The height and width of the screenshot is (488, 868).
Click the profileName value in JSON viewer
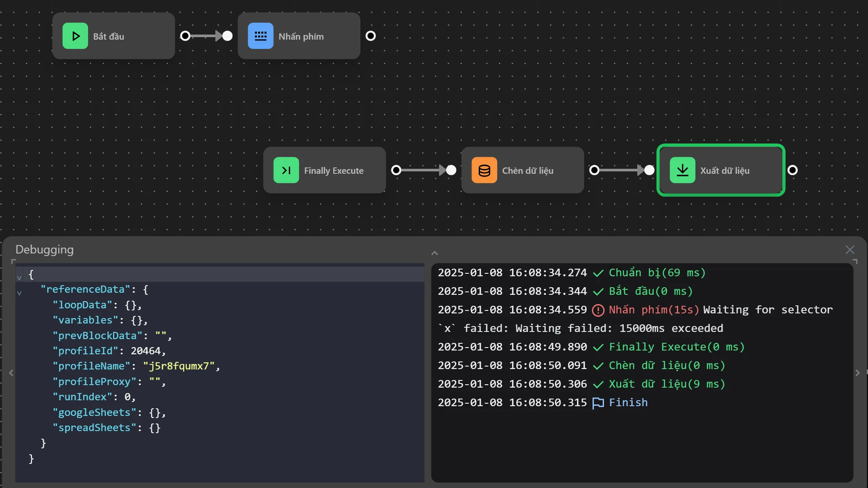click(178, 366)
